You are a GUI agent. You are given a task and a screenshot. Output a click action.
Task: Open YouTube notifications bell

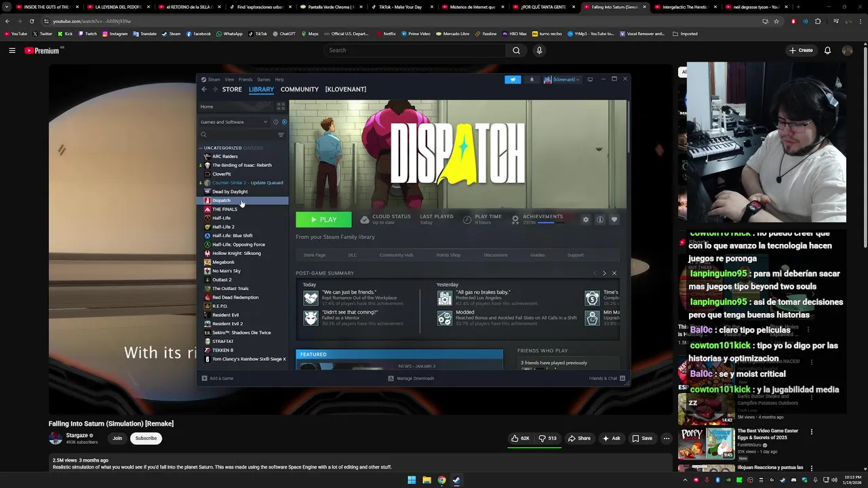pyautogui.click(x=827, y=50)
